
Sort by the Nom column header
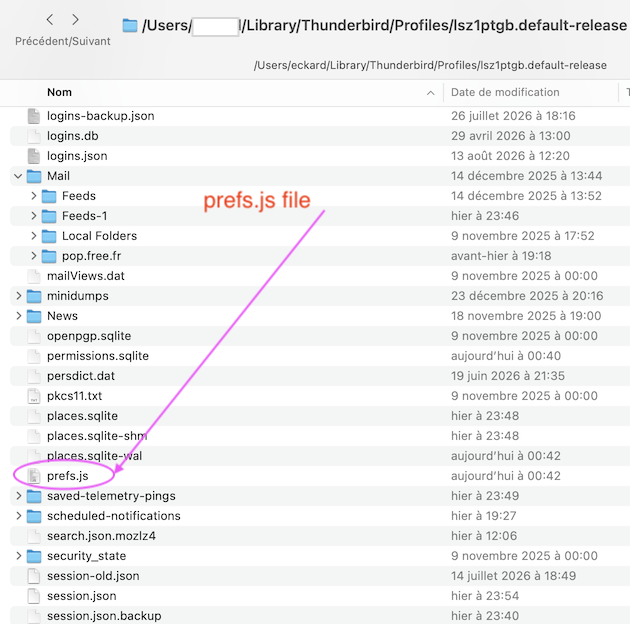click(x=59, y=92)
